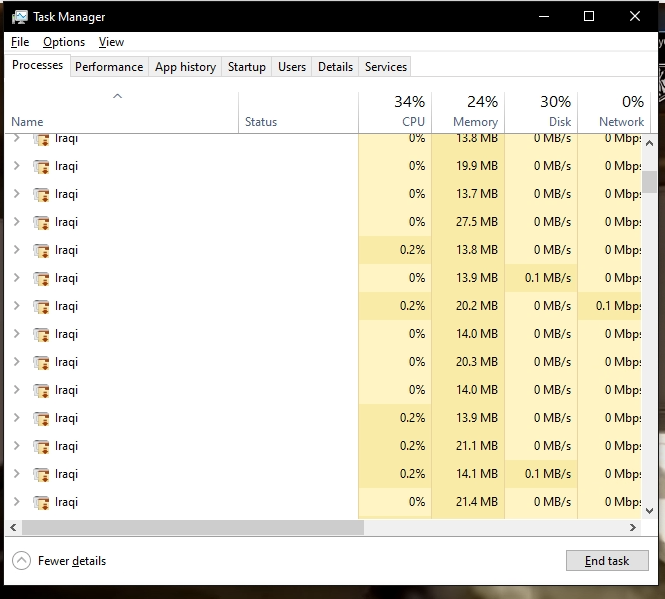Go to the Startup tab
The width and height of the screenshot is (665, 599).
tap(247, 67)
